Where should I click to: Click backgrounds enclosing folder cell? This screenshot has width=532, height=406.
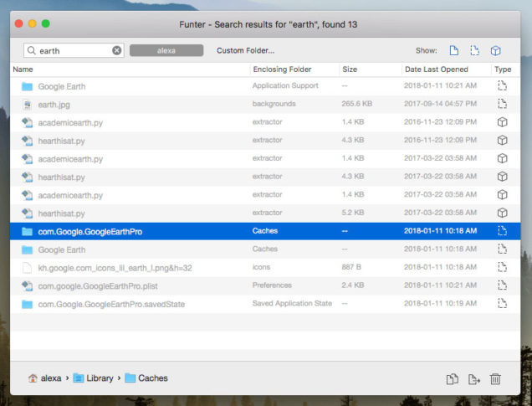(274, 104)
